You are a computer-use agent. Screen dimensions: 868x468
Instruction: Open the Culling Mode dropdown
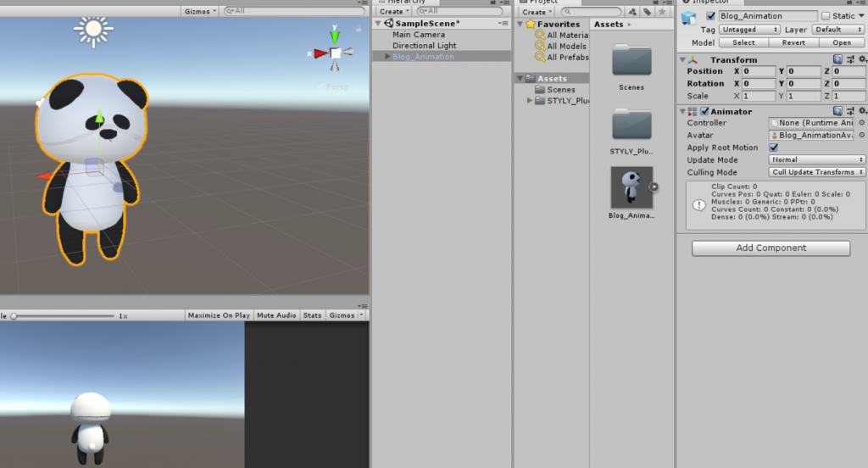(816, 172)
